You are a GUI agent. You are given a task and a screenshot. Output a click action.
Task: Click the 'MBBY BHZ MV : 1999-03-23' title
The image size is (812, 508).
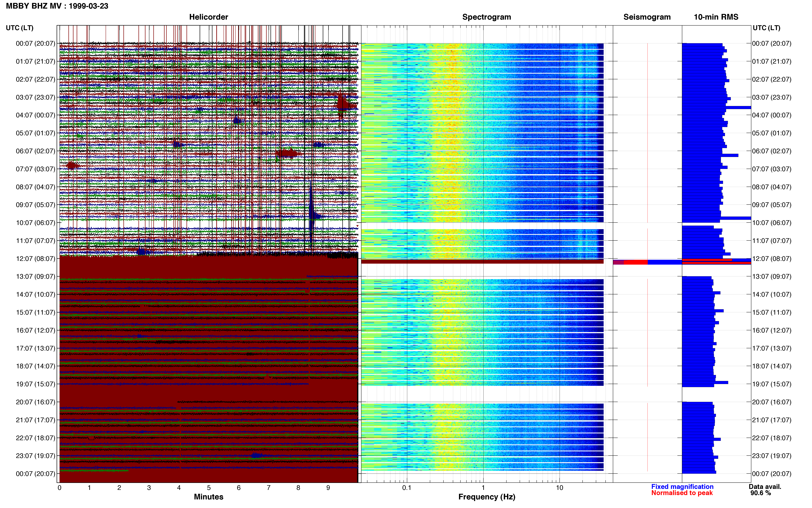(57, 6)
